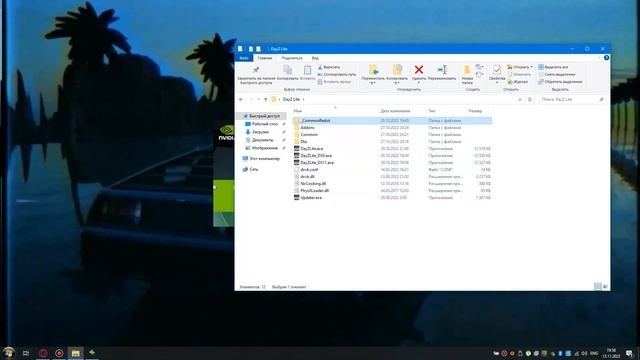Viewport: 640px width, 360px height.
Task: Select the _CommonRedist folder
Action: (x=392, y=120)
